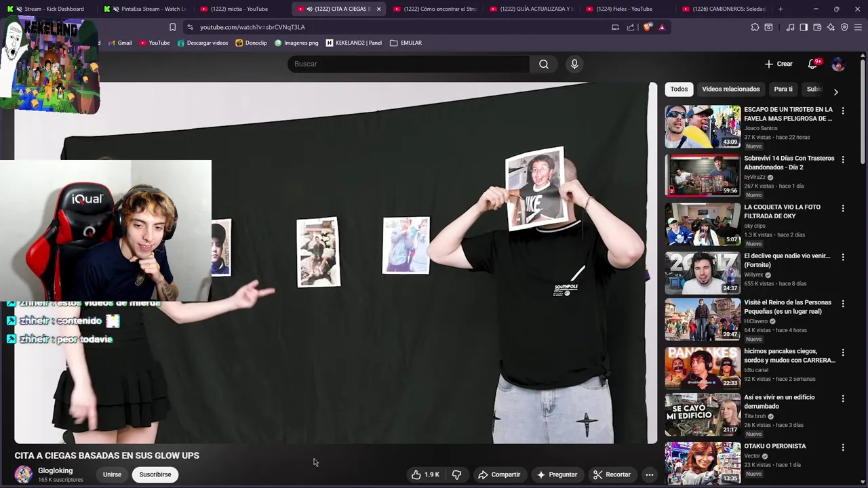Open the YouTube account avatar menu
Image resolution: width=868 pixels, height=488 pixels.
click(x=838, y=64)
